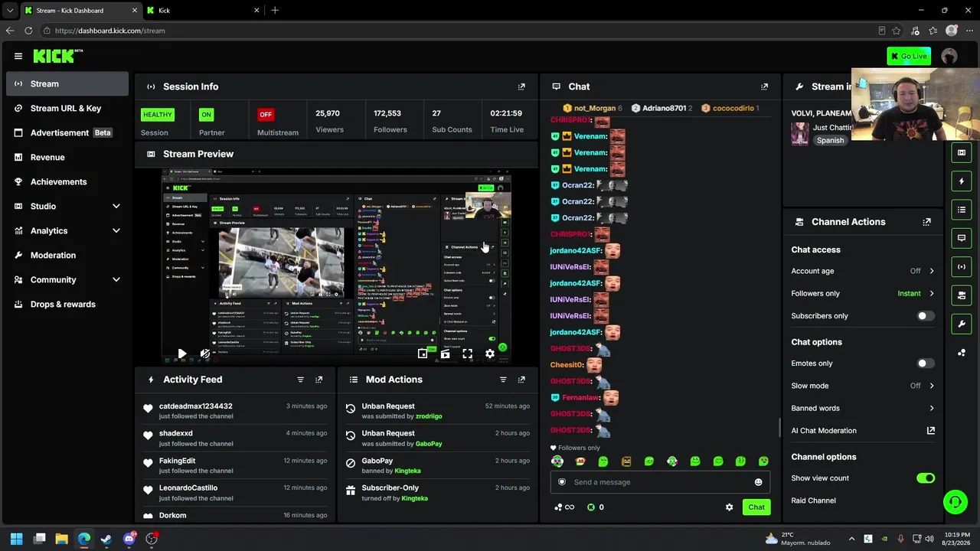This screenshot has width=980, height=551.
Task: Pop out the Channel Actions panel
Action: [926, 222]
